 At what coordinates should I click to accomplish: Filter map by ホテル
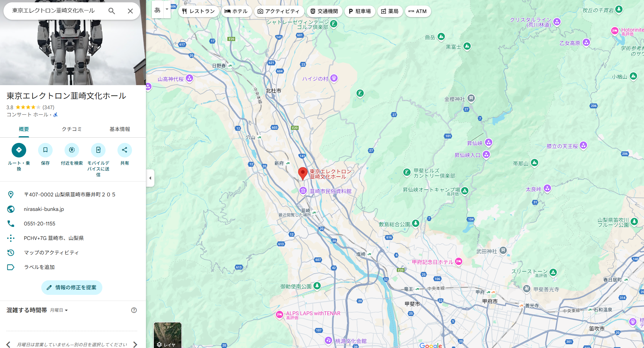[236, 11]
